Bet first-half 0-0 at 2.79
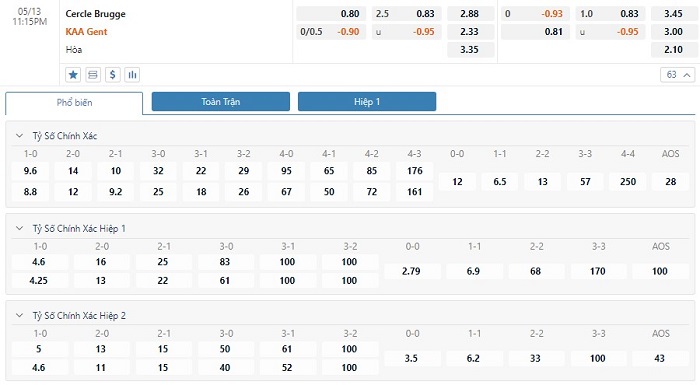This screenshot has width=700, height=385. pyautogui.click(x=411, y=271)
